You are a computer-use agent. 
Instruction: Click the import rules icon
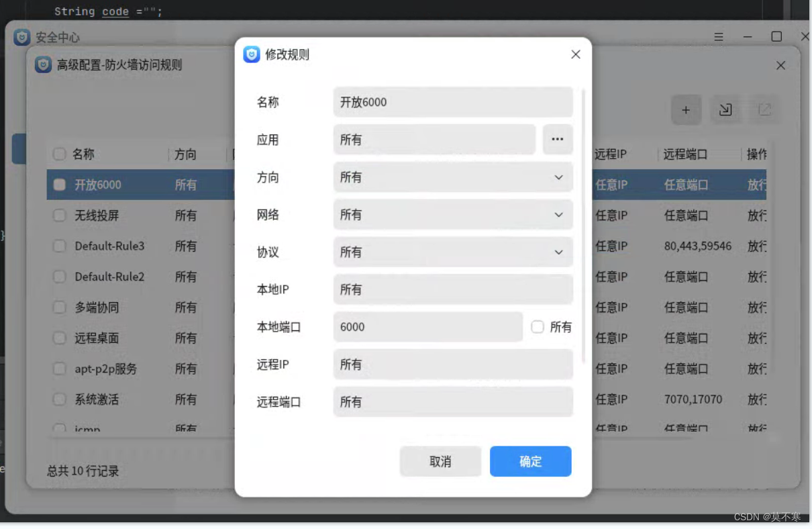725,109
